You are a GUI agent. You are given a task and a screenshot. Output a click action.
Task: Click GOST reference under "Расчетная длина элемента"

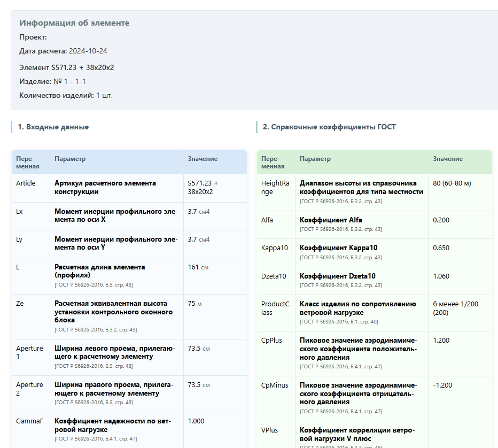(94, 285)
